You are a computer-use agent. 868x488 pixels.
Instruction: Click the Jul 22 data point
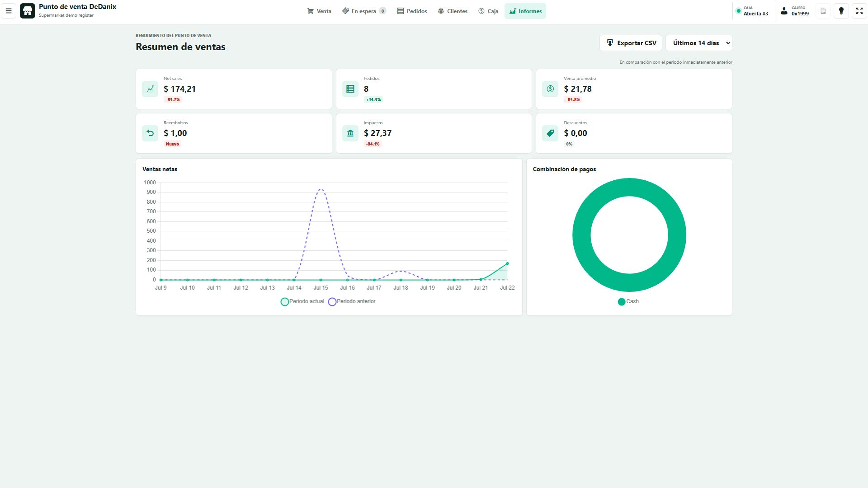point(507,263)
